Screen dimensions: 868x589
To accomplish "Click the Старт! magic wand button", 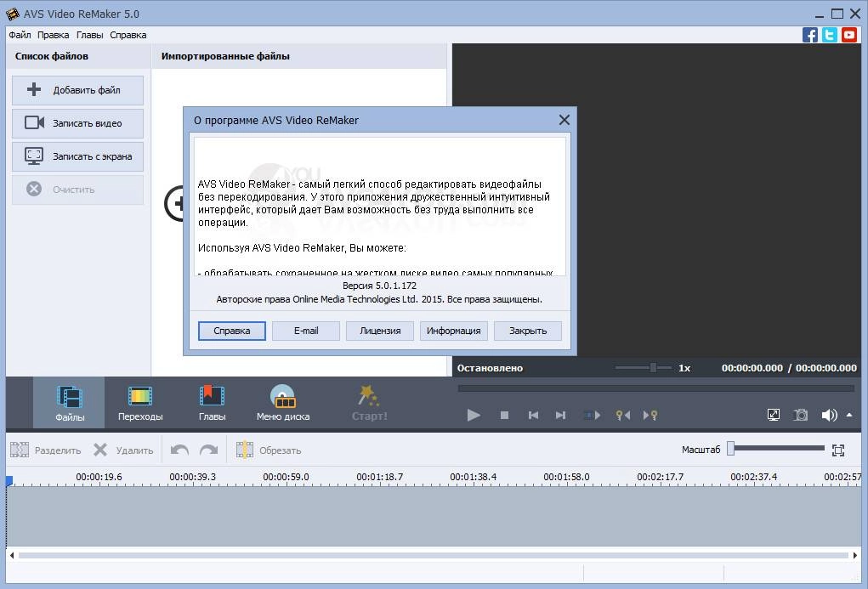I will pyautogui.click(x=369, y=403).
